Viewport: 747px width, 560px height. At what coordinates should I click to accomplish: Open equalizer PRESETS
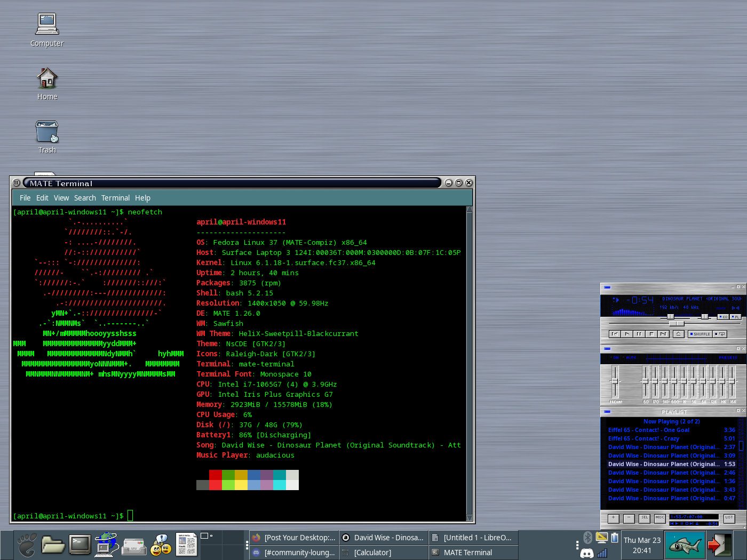click(728, 358)
